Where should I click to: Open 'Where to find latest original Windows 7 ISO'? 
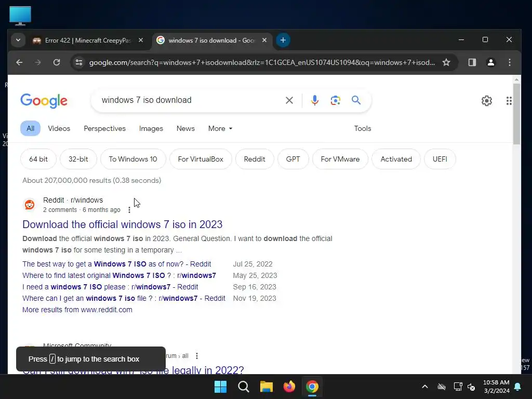(119, 275)
